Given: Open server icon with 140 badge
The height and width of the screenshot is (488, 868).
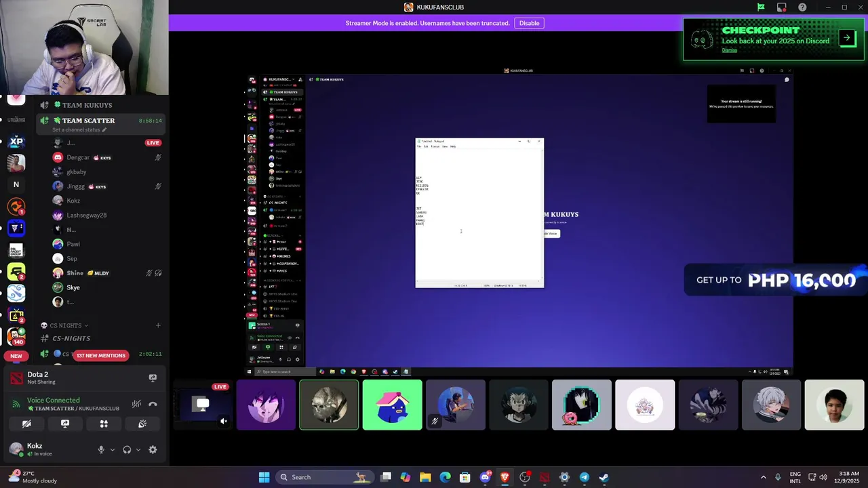Looking at the screenshot, I should pos(16,335).
